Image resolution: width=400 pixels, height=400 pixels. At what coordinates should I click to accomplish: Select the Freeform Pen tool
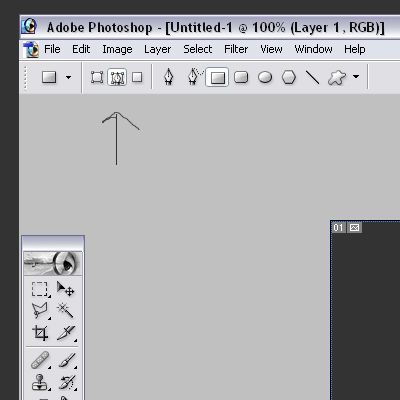click(x=194, y=77)
